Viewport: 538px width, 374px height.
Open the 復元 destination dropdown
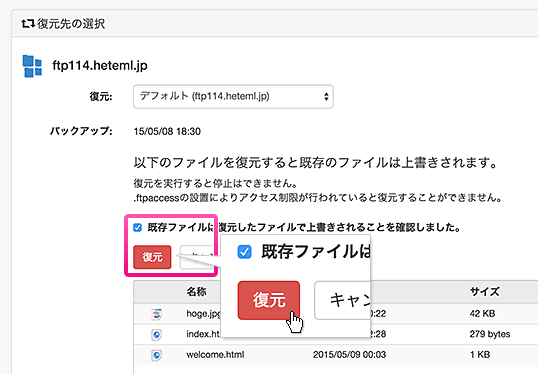pos(233,96)
